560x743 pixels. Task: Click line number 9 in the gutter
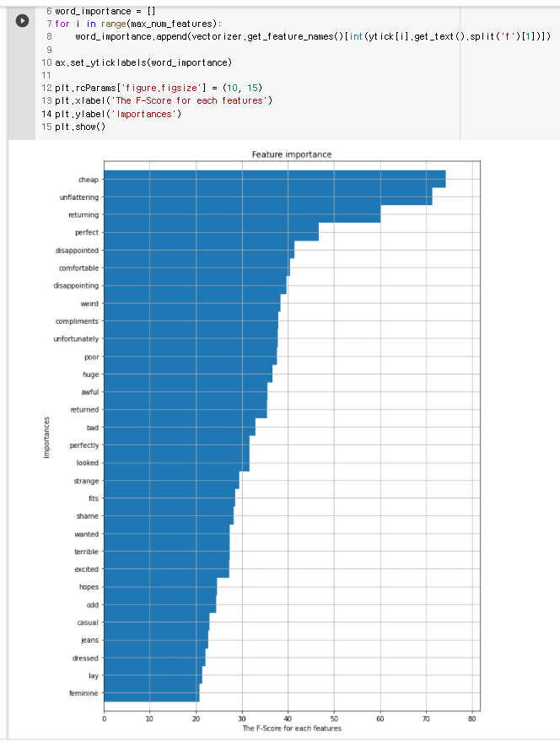coord(49,49)
